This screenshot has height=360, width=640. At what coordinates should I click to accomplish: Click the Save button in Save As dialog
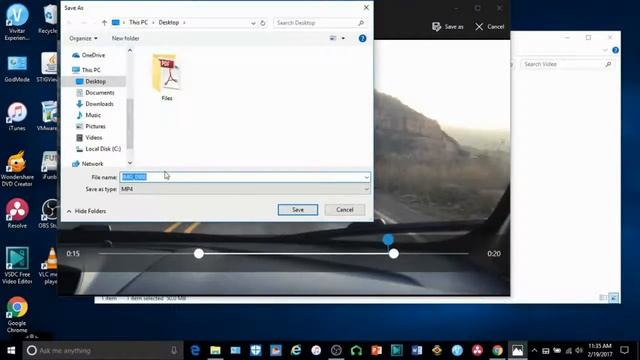point(298,209)
